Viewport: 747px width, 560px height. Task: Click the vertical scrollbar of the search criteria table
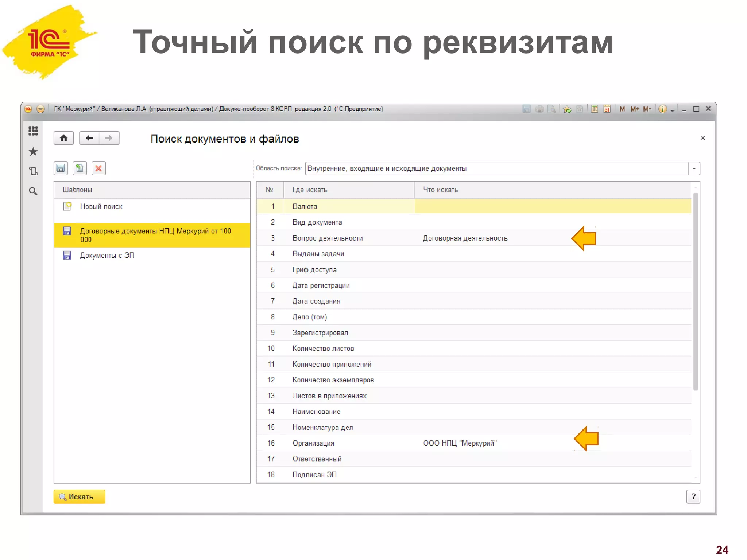pyautogui.click(x=696, y=292)
